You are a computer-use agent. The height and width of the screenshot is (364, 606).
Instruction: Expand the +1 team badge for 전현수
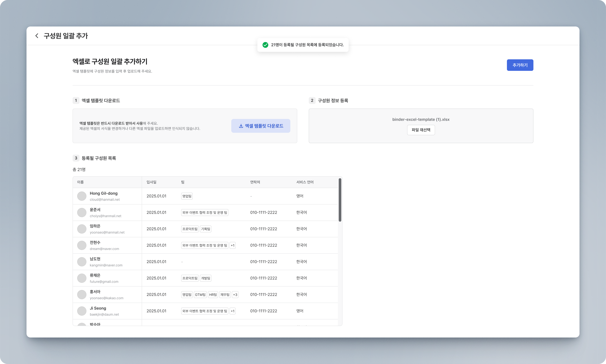pos(232,245)
